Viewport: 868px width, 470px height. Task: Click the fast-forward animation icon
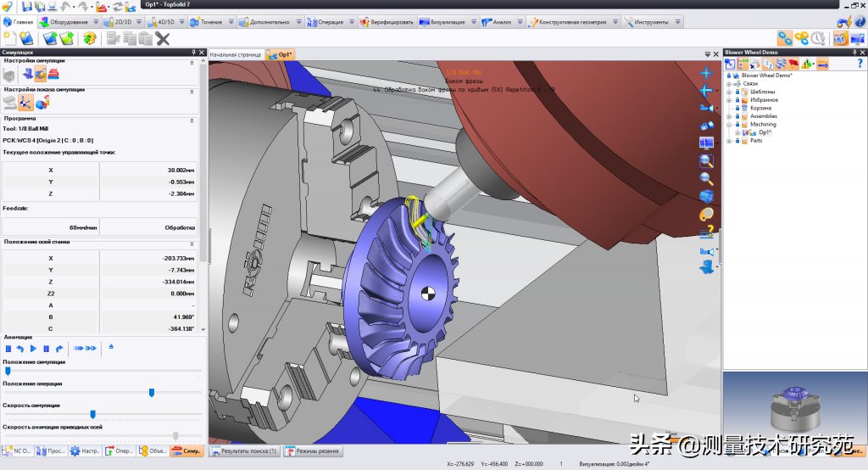click(79, 349)
